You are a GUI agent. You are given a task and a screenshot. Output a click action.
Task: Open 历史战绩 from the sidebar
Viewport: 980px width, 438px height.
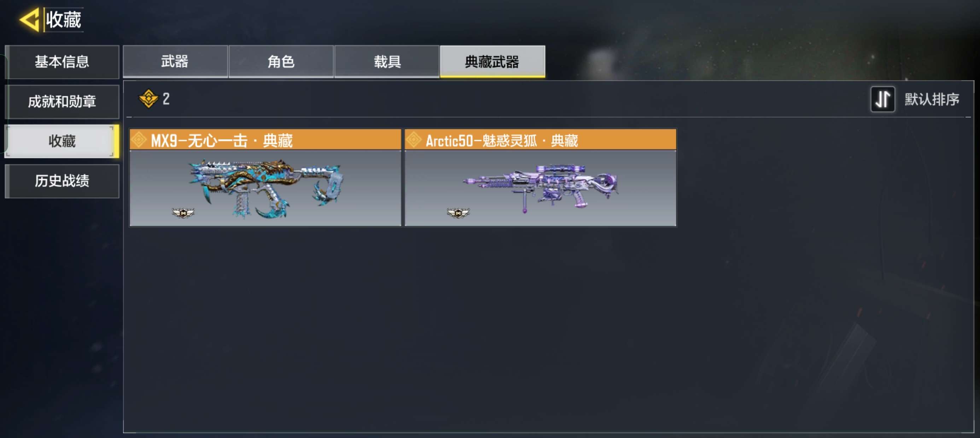(62, 181)
